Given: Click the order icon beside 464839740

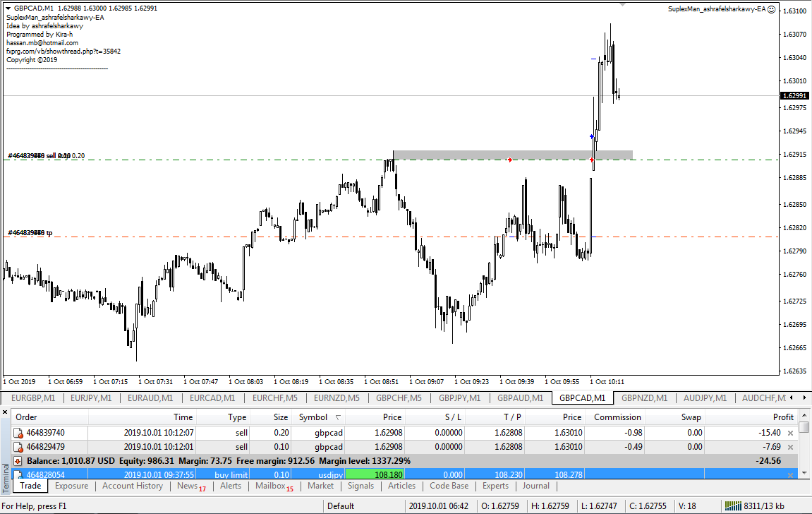Looking at the screenshot, I should pyautogui.click(x=18, y=433).
